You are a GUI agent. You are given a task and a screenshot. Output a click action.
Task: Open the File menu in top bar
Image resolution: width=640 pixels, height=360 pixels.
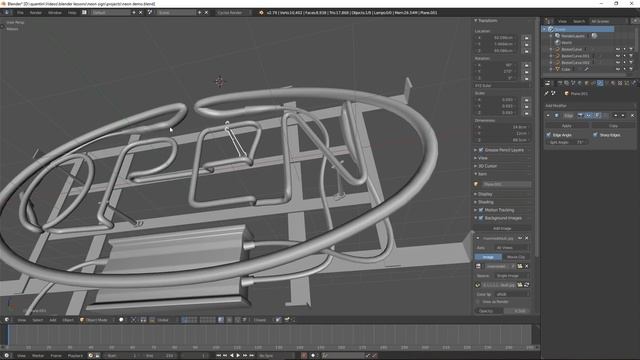point(20,13)
